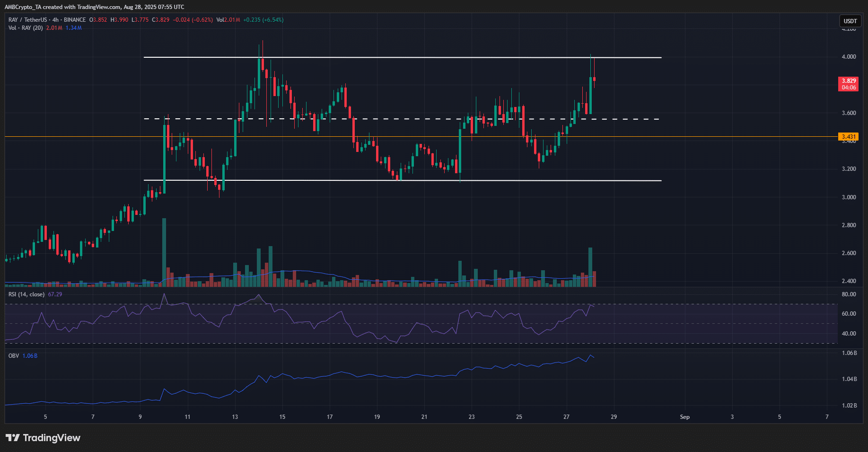Click the TradingView logo icon
The image size is (868, 452).
pyautogui.click(x=13, y=438)
